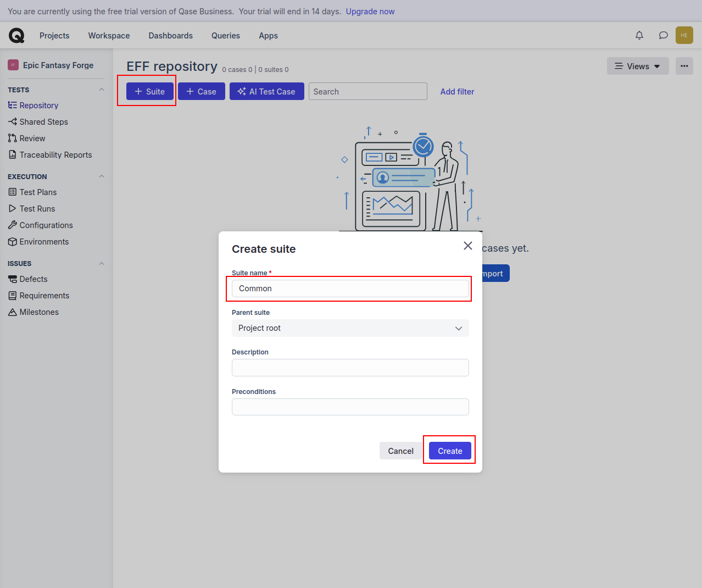Cancel the Create suite dialog
Screen dimensions: 702x588
[400, 451]
